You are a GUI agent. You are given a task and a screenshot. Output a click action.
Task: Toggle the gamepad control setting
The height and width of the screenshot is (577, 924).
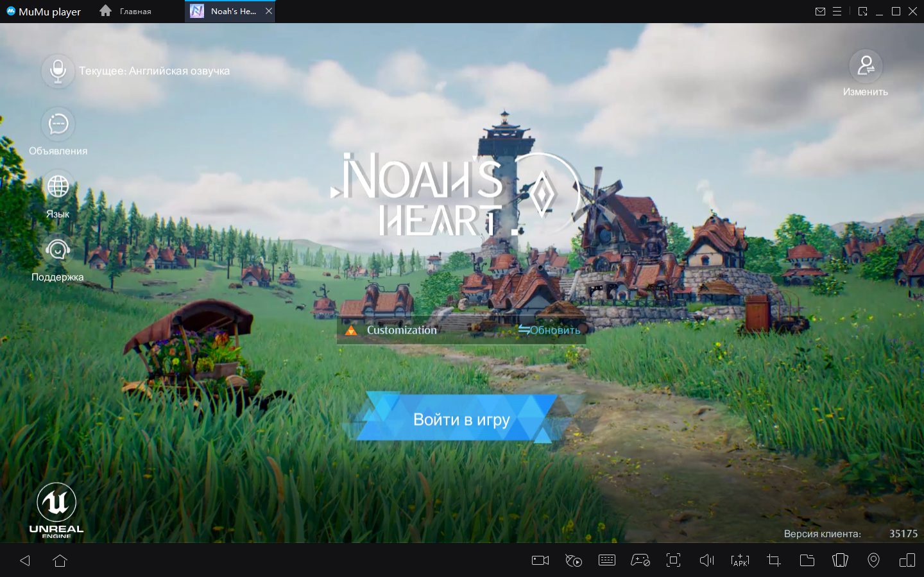[640, 560]
